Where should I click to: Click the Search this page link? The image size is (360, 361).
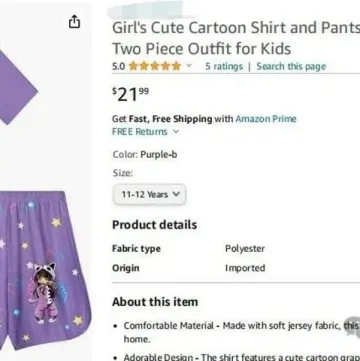(291, 66)
